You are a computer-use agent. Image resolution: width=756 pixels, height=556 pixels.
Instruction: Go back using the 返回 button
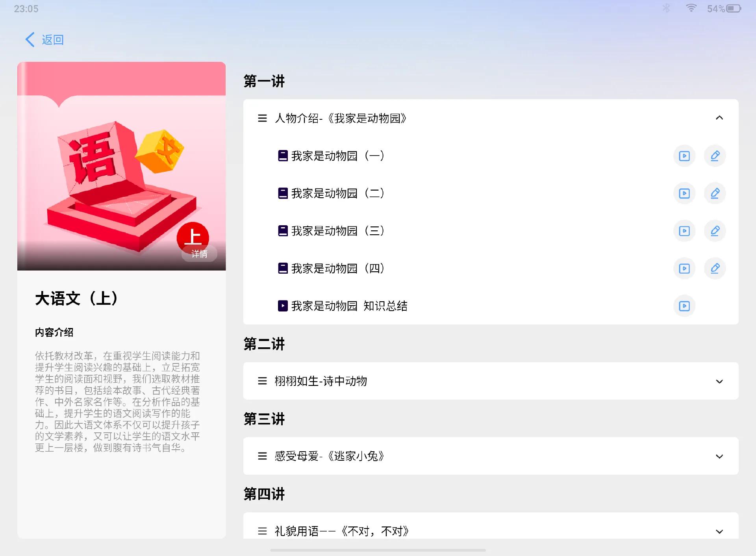point(44,39)
